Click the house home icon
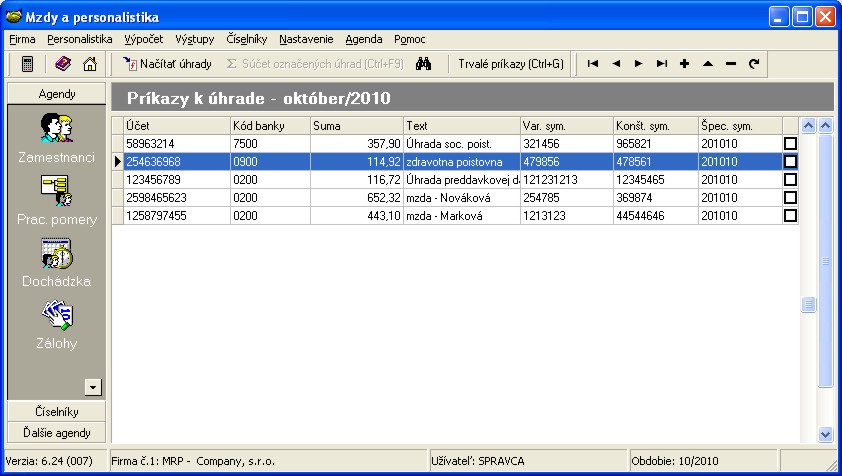Screen dimensions: 842x476 pos(90,64)
